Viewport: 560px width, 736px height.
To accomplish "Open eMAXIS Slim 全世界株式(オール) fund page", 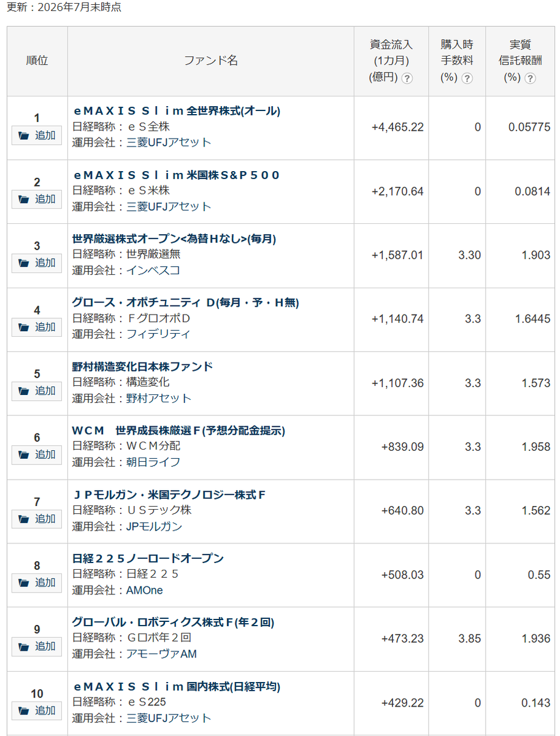I will (x=177, y=111).
